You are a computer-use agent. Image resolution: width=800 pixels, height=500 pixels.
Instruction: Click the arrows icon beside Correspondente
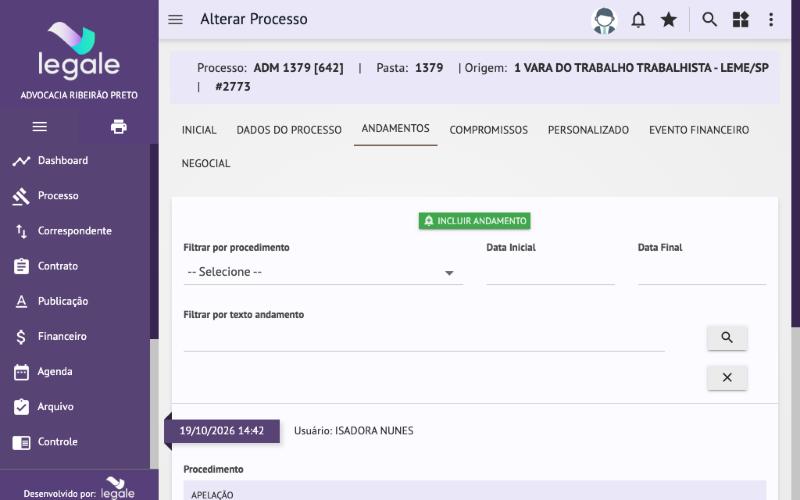(x=21, y=232)
